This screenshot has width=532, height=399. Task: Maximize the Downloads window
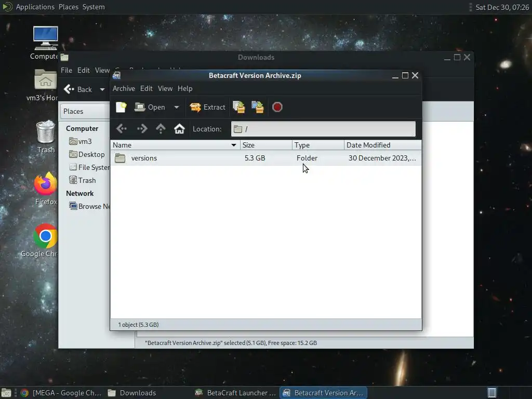click(457, 57)
